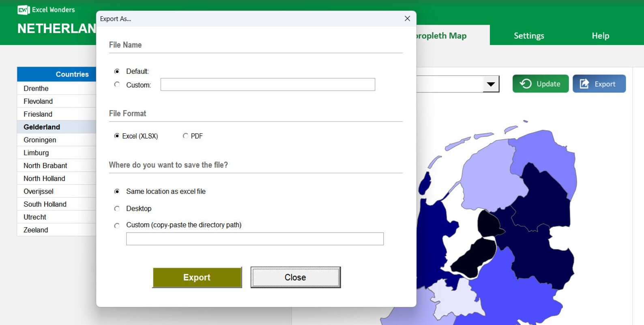Select Drenthe in the list
This screenshot has width=644, height=325.
(57, 88)
